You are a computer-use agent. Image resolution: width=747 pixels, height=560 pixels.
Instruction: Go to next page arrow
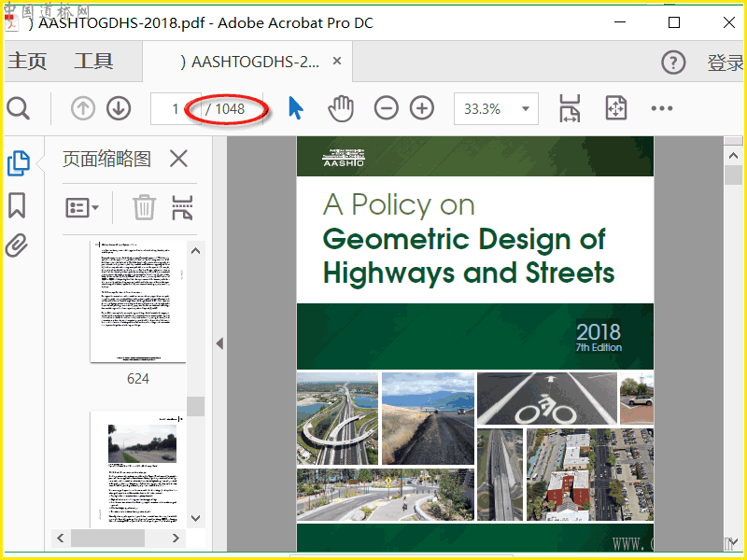click(119, 108)
